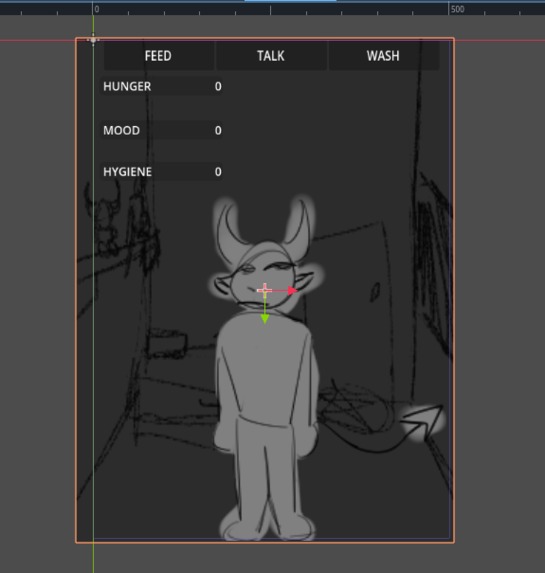Image resolution: width=545 pixels, height=573 pixels.
Task: Click the sprite pivot cross gizmo
Action: [x=265, y=291]
